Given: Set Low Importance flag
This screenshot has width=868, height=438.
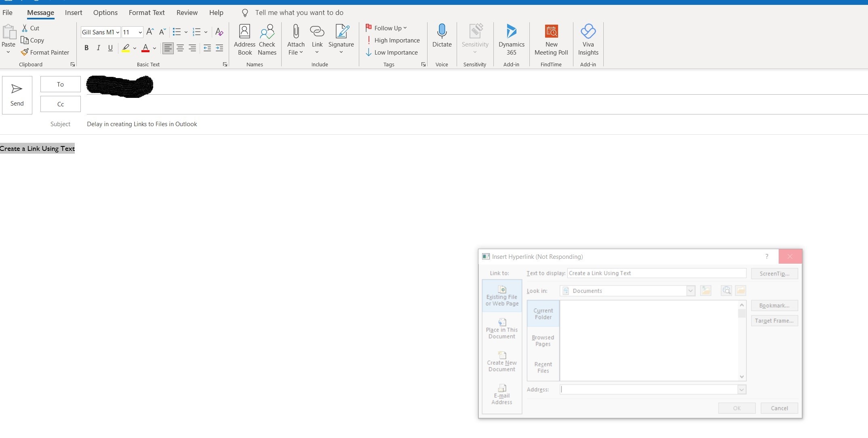Looking at the screenshot, I should point(392,52).
